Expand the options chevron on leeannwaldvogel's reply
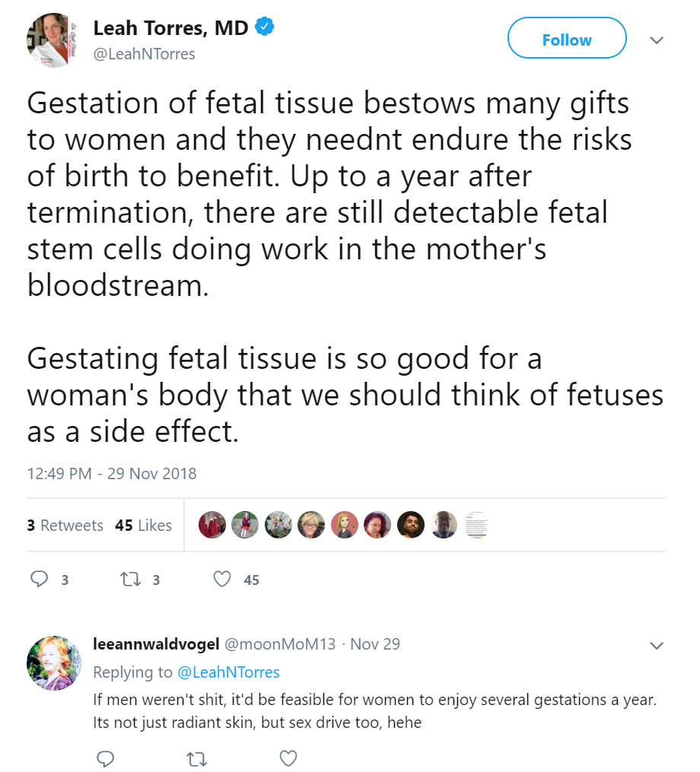Viewport: 700px width, 772px height. click(x=656, y=646)
